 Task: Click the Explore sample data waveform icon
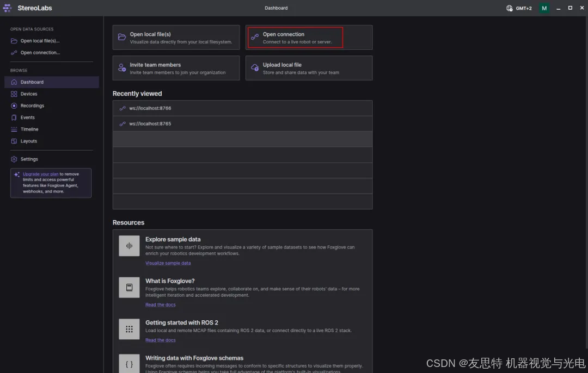click(x=129, y=246)
